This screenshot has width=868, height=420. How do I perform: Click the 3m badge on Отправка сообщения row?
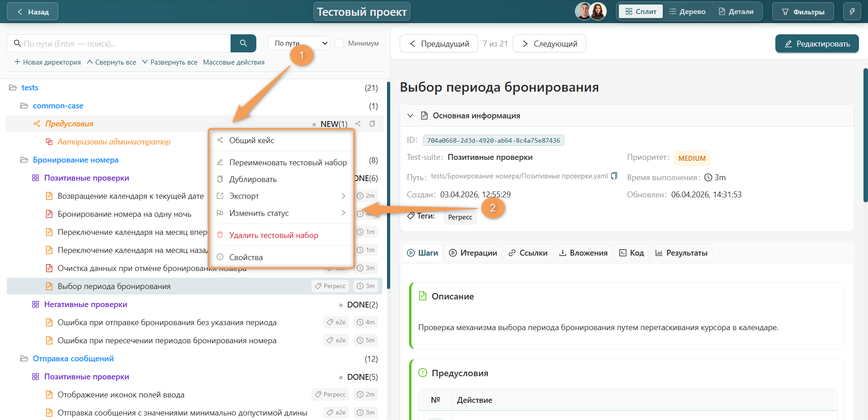[x=366, y=412]
